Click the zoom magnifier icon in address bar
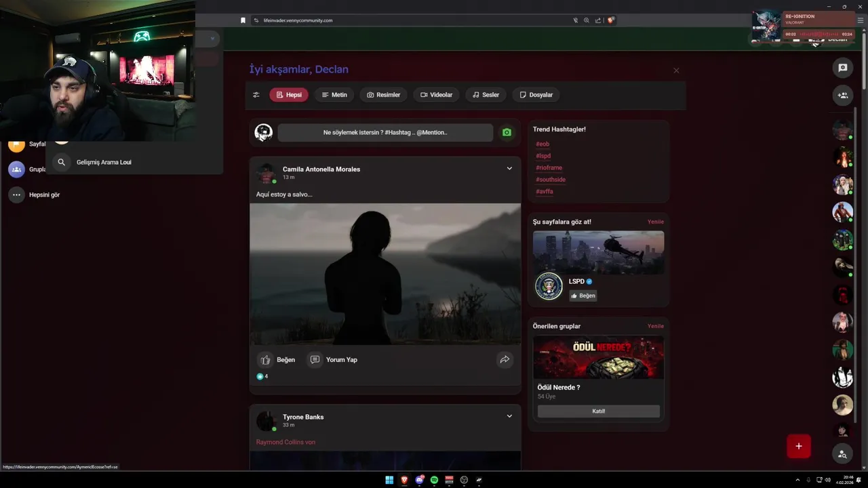This screenshot has height=488, width=868. [x=586, y=20]
